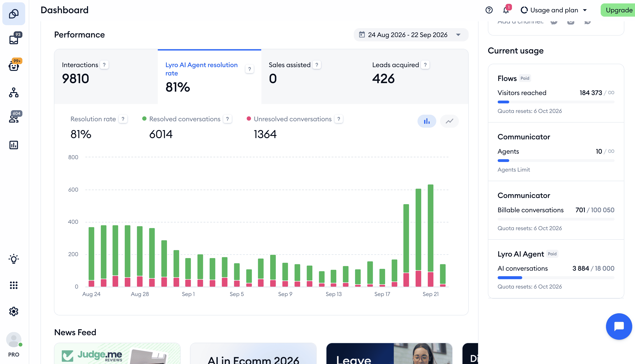Open the Settings gear icon in sidebar
The image size is (635, 364).
coord(13,312)
